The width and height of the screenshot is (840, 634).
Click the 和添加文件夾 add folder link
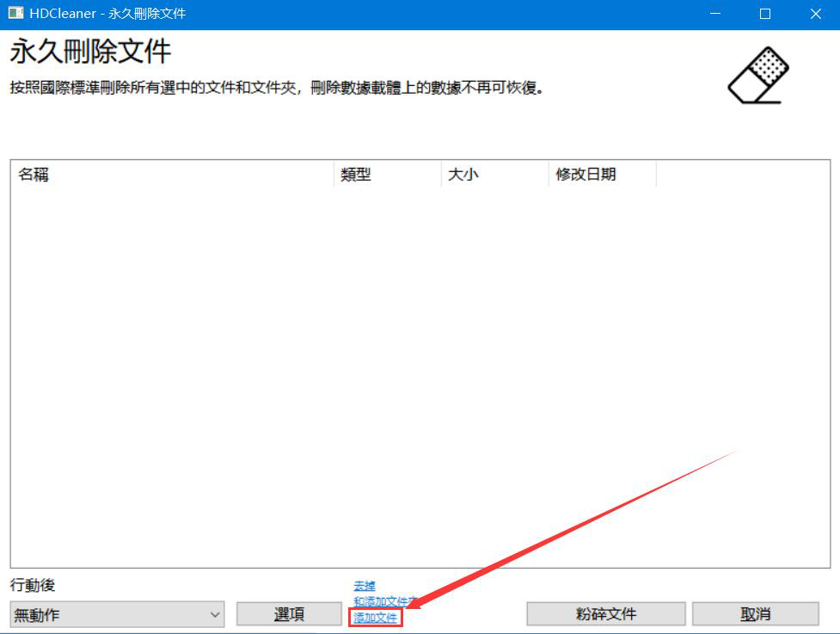point(385,602)
